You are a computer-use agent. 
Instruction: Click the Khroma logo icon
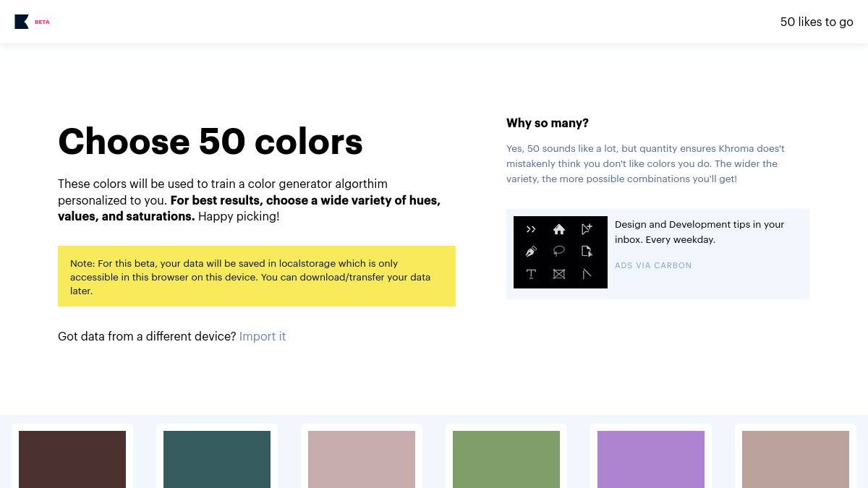point(22,22)
